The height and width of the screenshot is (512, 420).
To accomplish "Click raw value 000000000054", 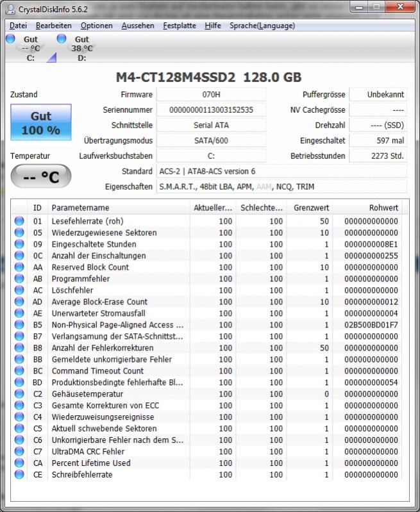I will click(x=371, y=383).
